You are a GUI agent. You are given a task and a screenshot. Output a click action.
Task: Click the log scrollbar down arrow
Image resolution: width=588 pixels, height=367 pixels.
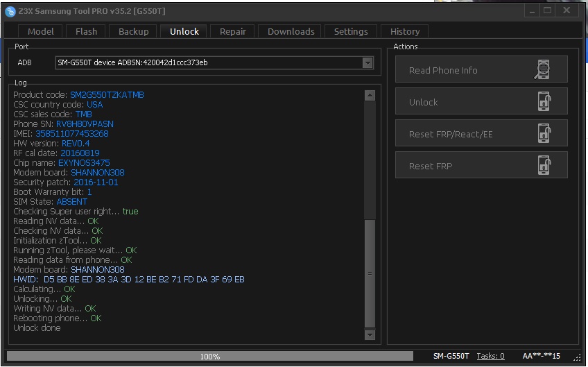(x=370, y=334)
